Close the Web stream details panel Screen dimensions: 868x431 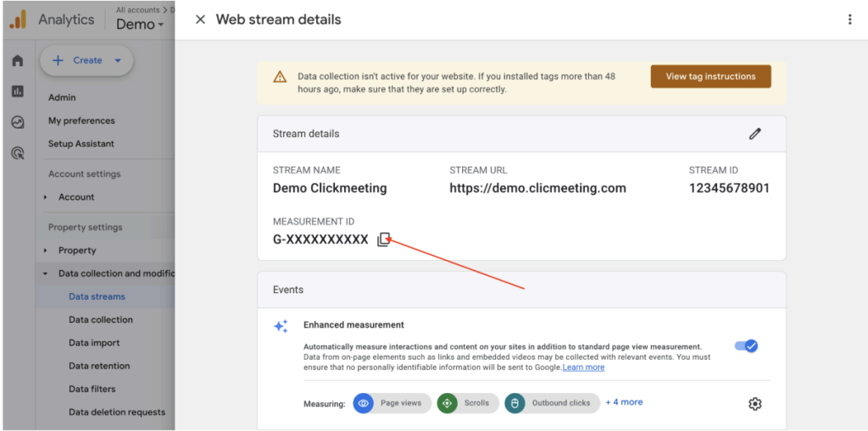coord(200,19)
